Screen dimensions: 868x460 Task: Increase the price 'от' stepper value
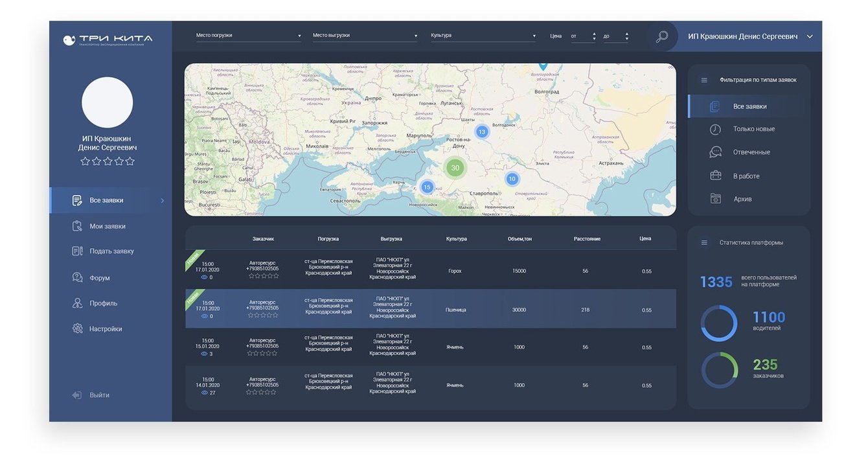tap(594, 33)
